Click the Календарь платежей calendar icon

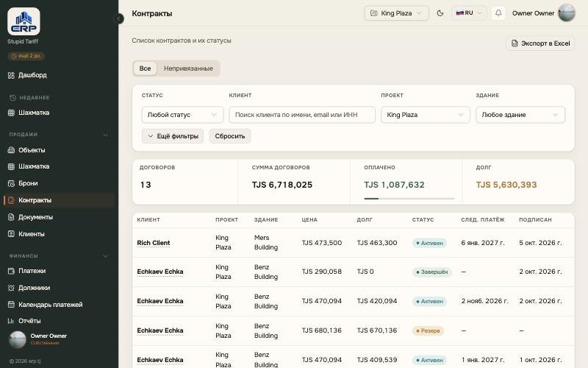[x=11, y=305]
